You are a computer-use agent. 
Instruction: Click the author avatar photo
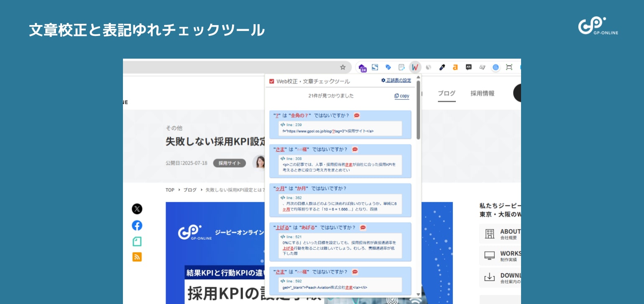pyautogui.click(x=259, y=162)
